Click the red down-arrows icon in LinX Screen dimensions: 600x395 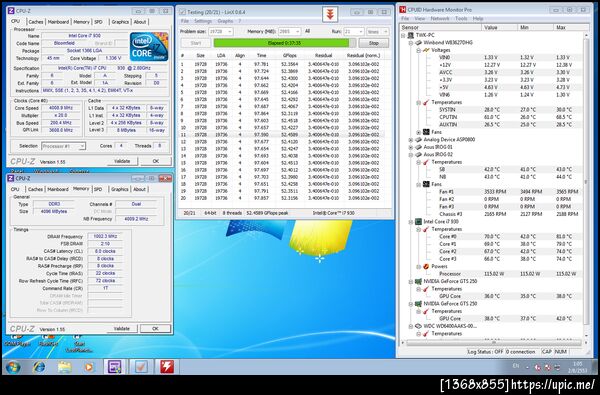coord(330,15)
